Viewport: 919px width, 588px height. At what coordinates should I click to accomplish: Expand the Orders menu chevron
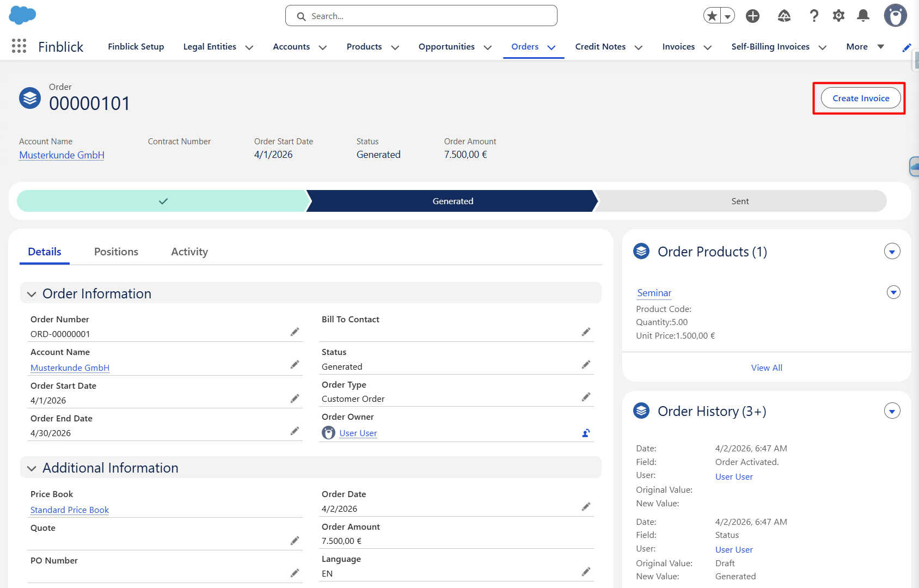coord(552,47)
